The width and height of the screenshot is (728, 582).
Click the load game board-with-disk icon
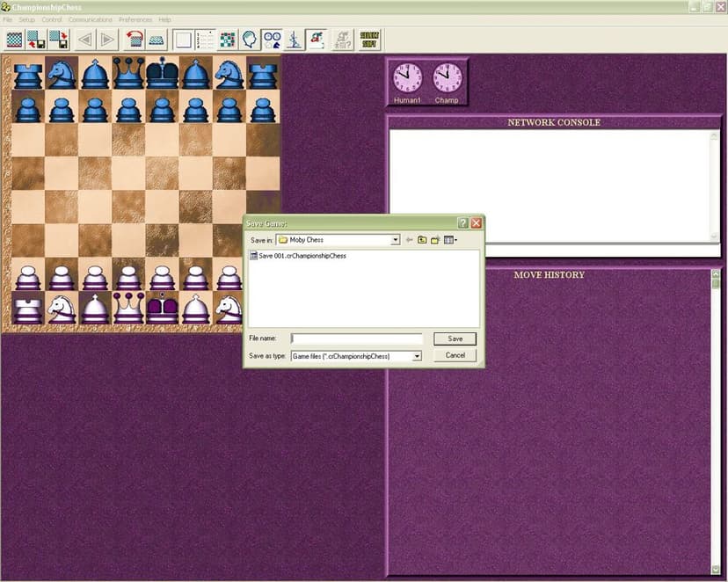(x=36, y=40)
